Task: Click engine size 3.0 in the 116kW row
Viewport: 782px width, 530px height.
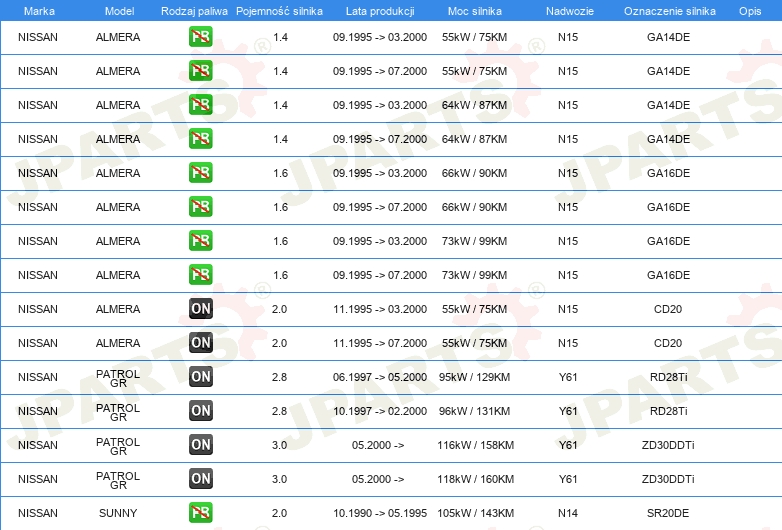Action: tap(279, 445)
